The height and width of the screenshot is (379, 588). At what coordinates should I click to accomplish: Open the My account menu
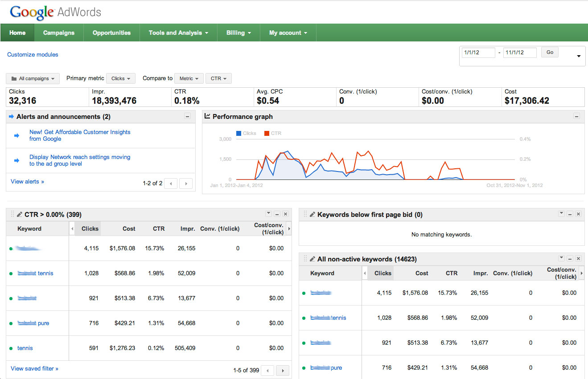coord(288,33)
